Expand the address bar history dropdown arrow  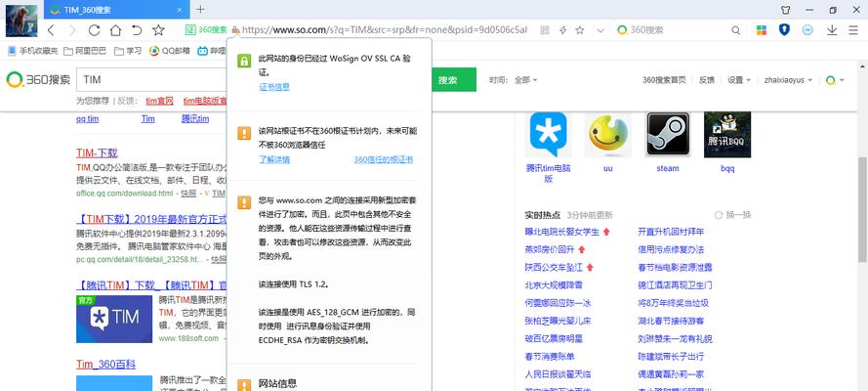tap(600, 30)
